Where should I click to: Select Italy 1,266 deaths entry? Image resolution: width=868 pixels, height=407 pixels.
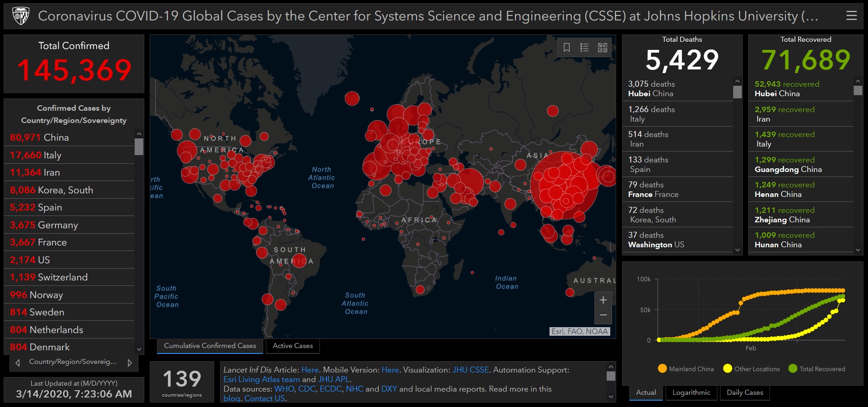pyautogui.click(x=678, y=114)
